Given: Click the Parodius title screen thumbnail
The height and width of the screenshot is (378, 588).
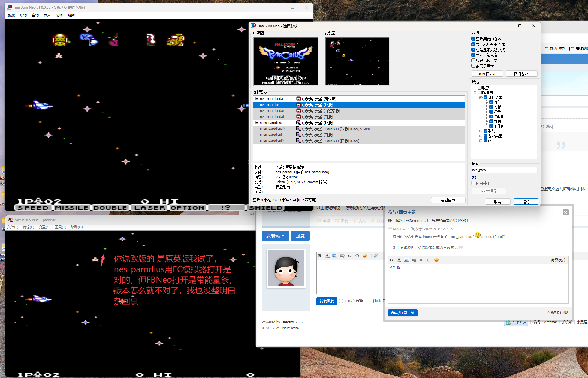Looking at the screenshot, I should tap(285, 61).
